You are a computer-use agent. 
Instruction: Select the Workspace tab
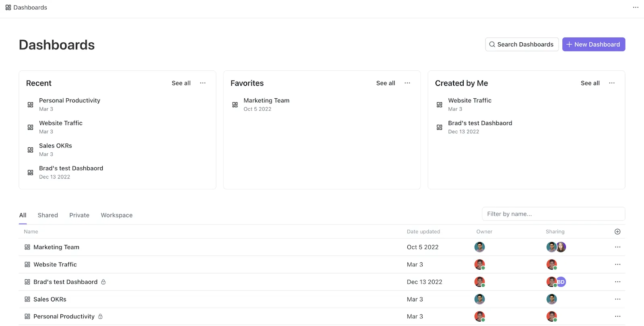[x=117, y=215]
